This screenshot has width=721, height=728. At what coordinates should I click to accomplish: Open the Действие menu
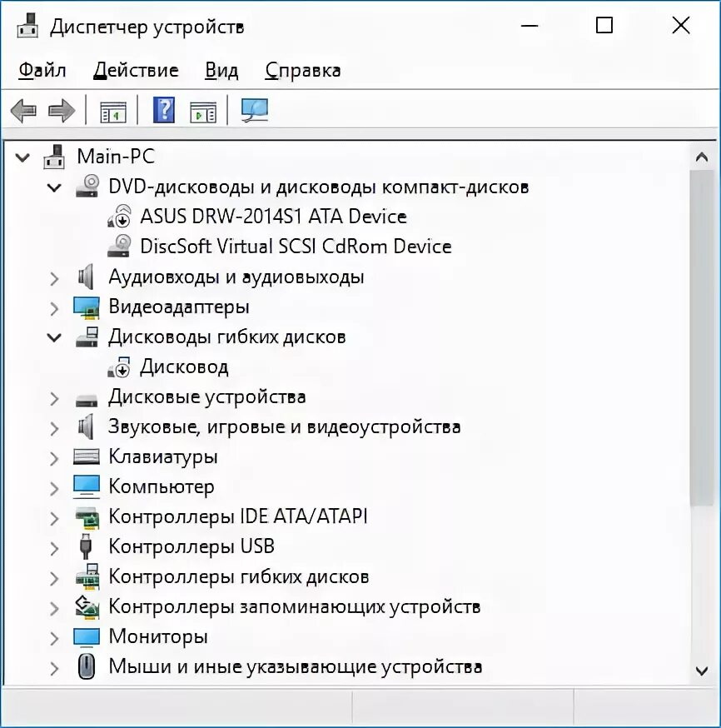tap(136, 71)
